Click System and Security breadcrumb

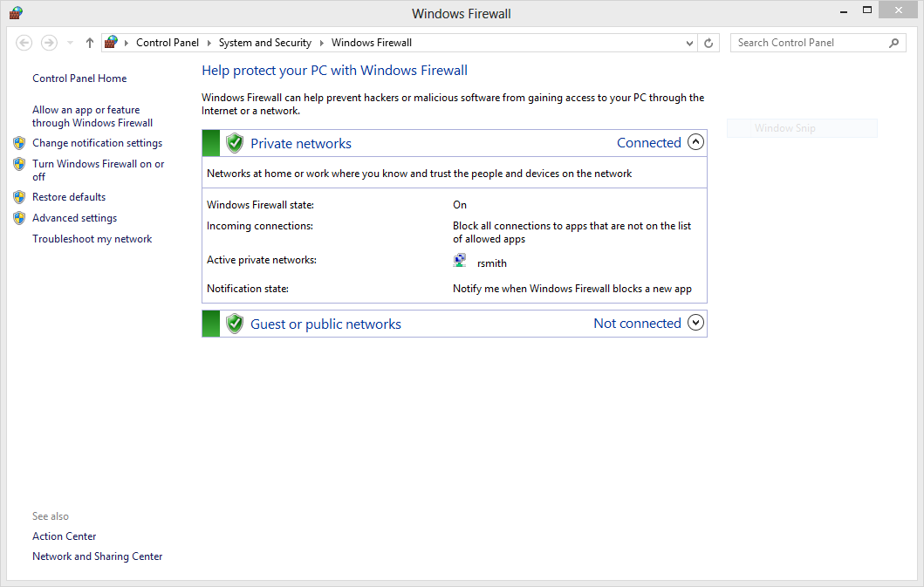(265, 43)
